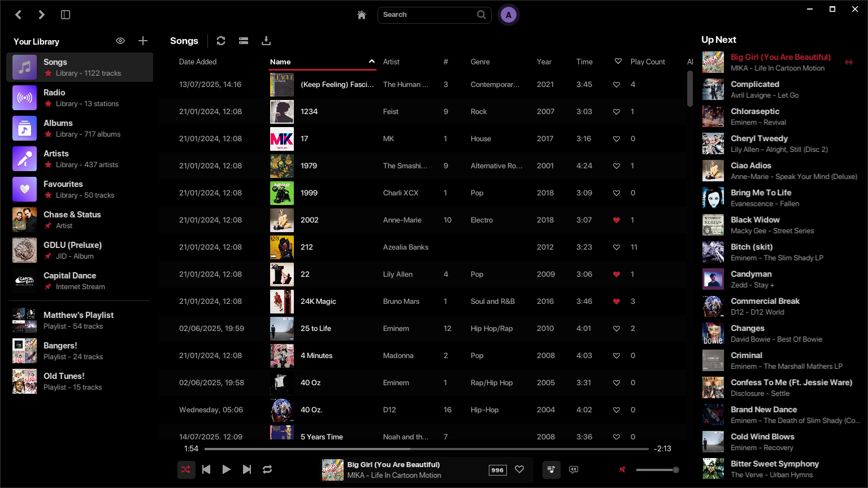Open Radio library icon in sidebar
Image resolution: width=868 pixels, height=488 pixels.
point(25,98)
